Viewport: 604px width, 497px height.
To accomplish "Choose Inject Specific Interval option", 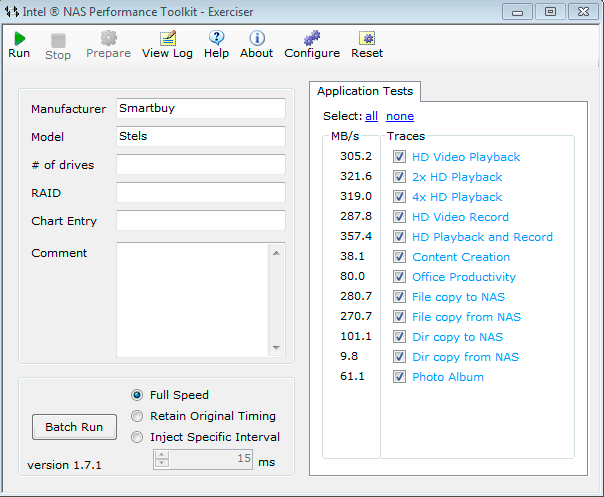I will click(137, 437).
